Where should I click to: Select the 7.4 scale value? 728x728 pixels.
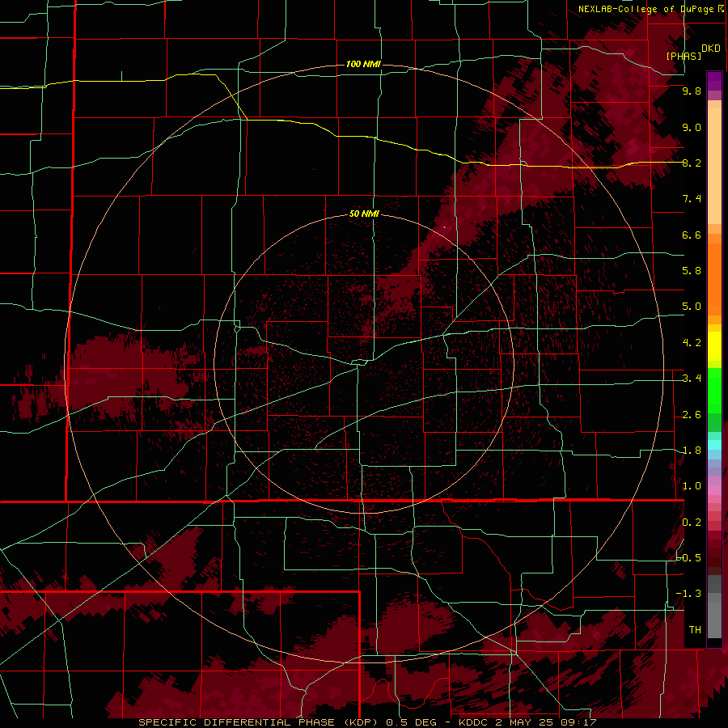[692, 199]
